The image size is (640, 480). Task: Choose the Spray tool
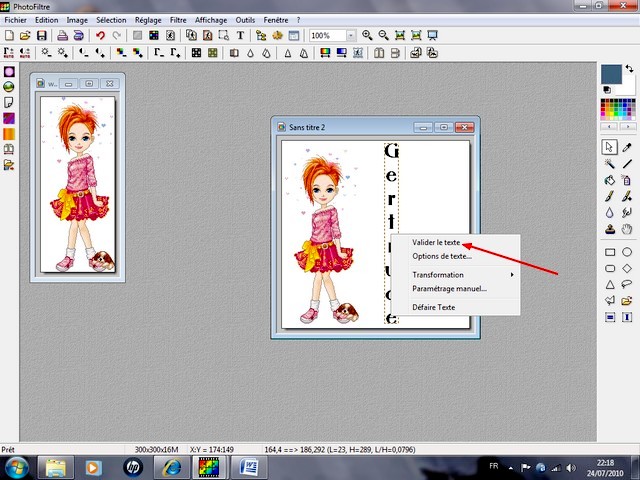tap(627, 180)
